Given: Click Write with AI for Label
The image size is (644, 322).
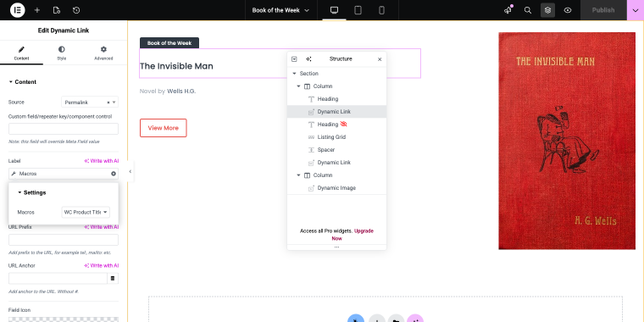Looking at the screenshot, I should pyautogui.click(x=102, y=161).
